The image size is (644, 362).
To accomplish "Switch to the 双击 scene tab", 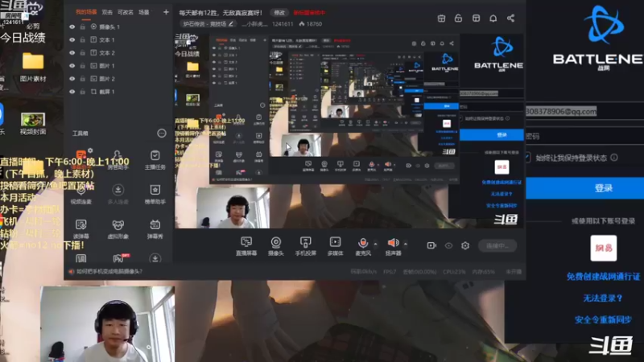I will (107, 12).
